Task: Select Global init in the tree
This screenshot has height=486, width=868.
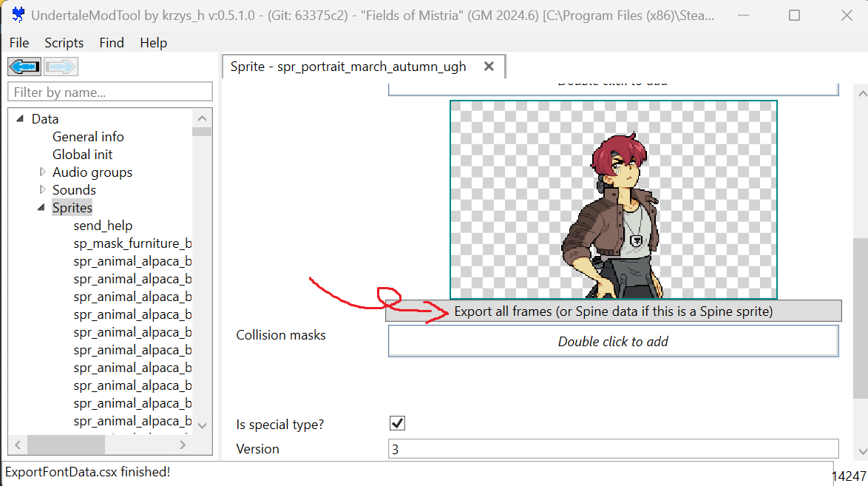Action: 83,154
